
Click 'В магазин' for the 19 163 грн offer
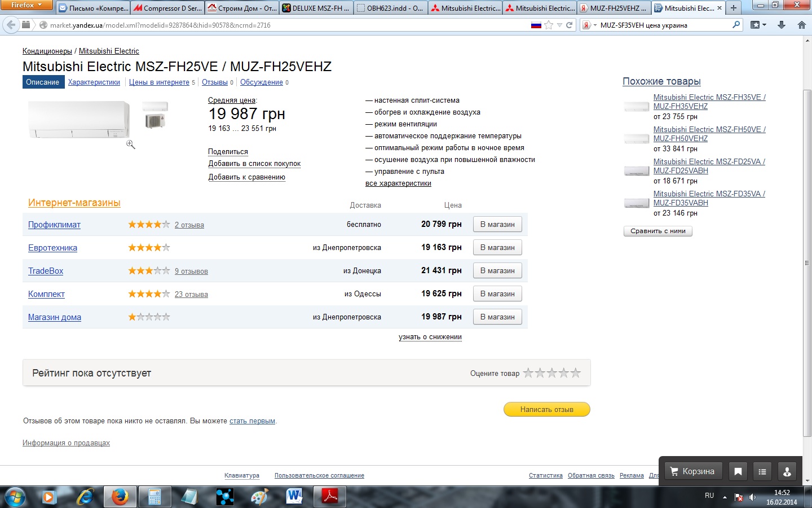497,248
